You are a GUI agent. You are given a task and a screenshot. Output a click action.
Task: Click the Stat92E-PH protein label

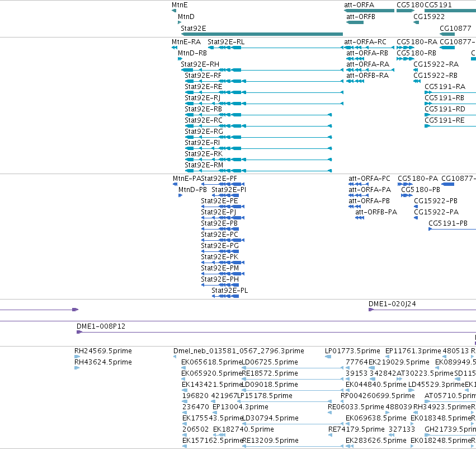pyautogui.click(x=220, y=279)
